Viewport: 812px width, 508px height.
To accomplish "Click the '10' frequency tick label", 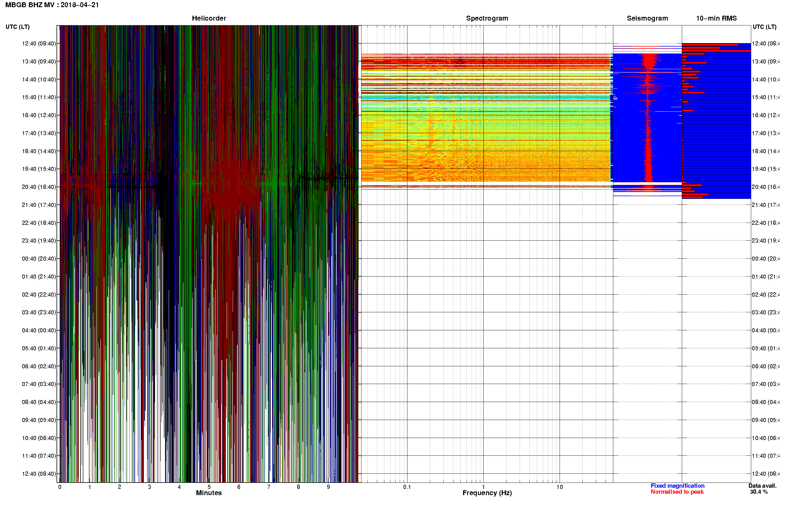I will coord(560,487).
